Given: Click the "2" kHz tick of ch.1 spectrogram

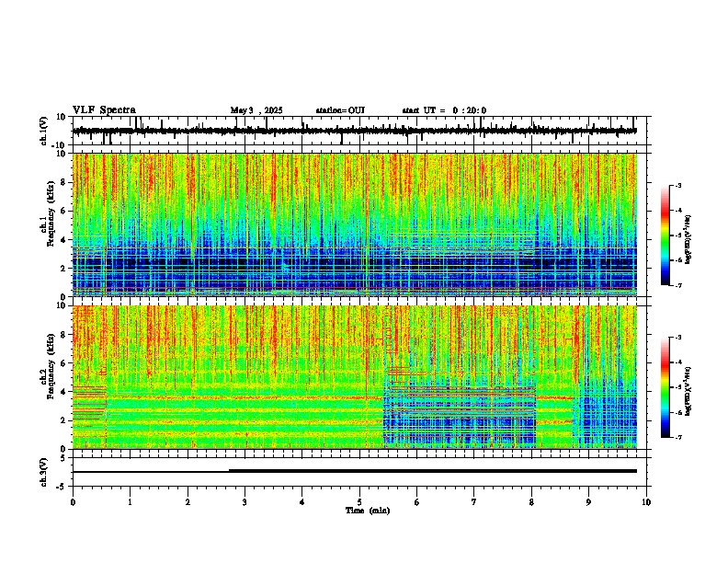Looking at the screenshot, I should pyautogui.click(x=63, y=269).
